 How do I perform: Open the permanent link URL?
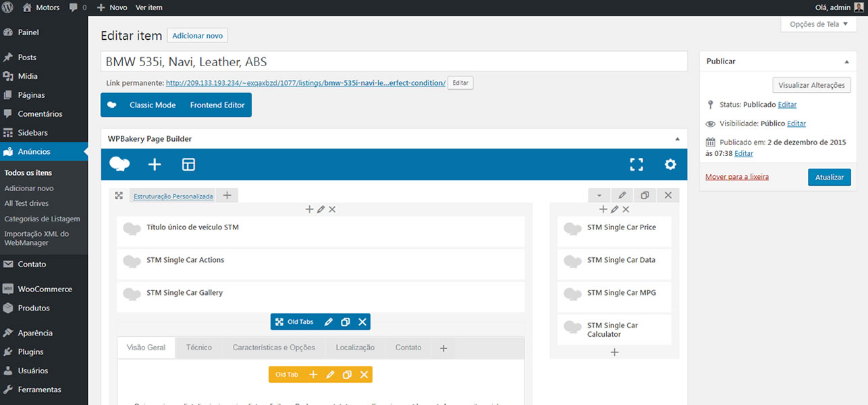pos(306,83)
